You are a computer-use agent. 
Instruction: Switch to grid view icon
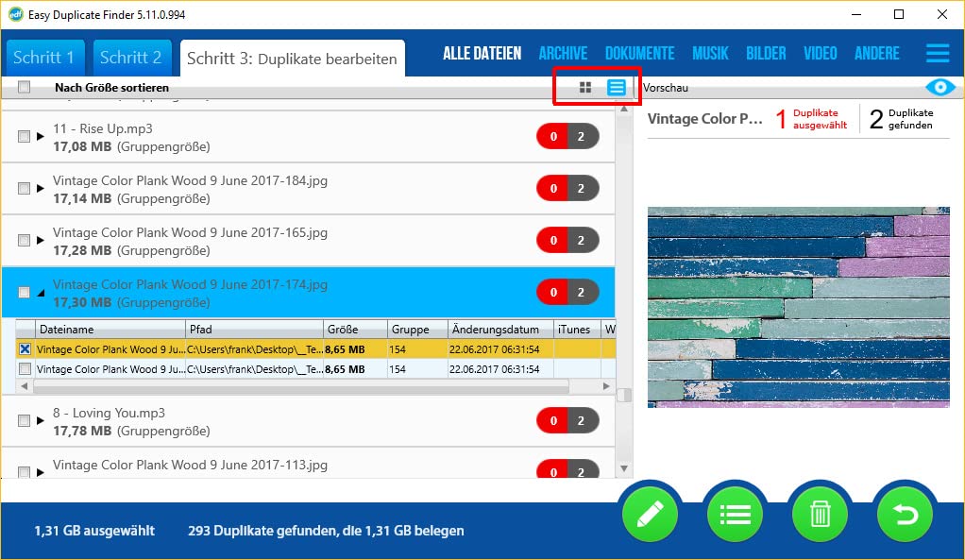[x=585, y=88]
